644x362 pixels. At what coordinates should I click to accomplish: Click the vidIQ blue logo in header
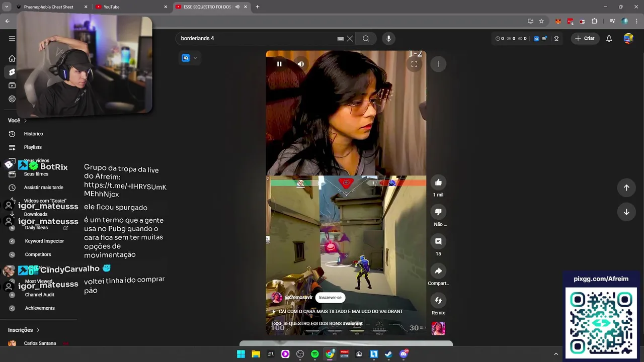pyautogui.click(x=536, y=38)
